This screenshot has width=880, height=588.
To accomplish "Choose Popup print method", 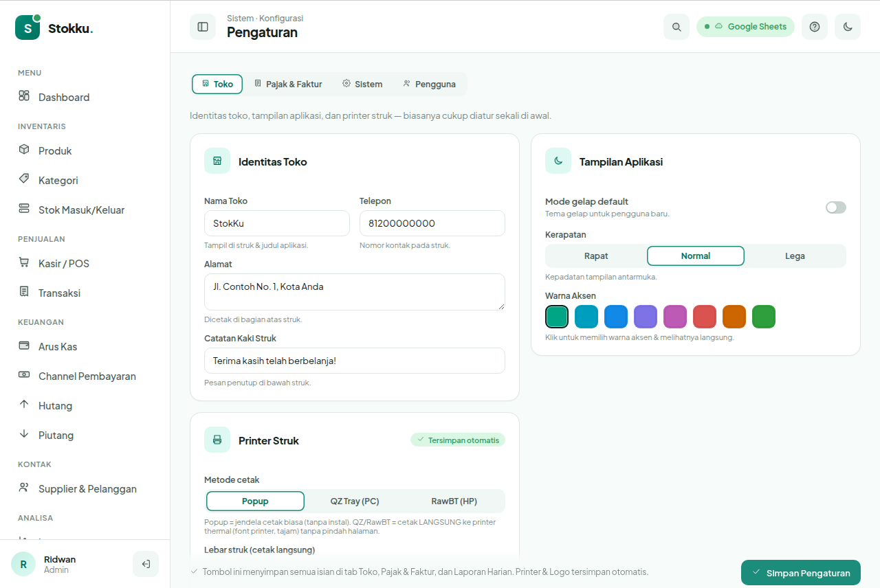I will pos(255,501).
